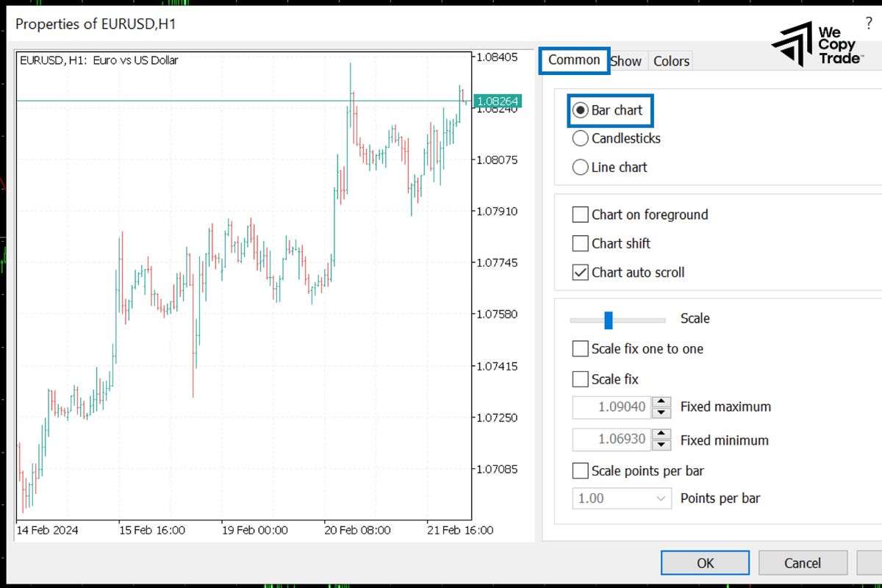Screen dimensions: 882x588
Task: Select the Candlesticks chart type
Action: click(580, 138)
